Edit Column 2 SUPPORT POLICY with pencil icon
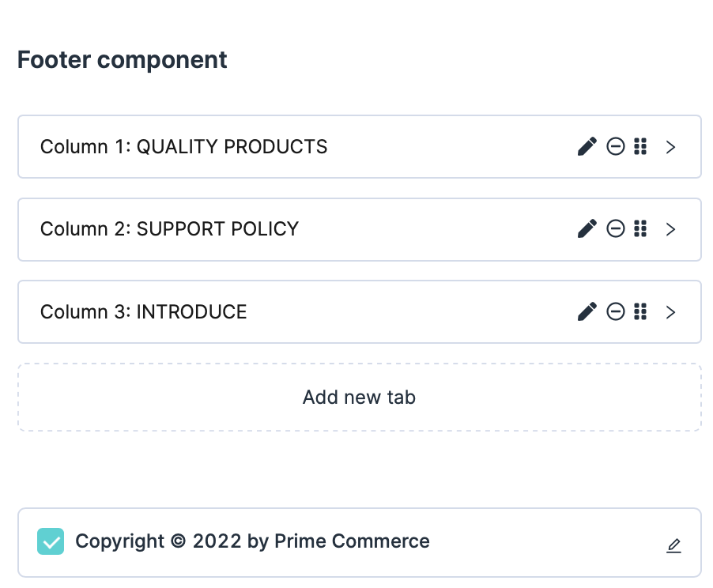 coord(587,229)
